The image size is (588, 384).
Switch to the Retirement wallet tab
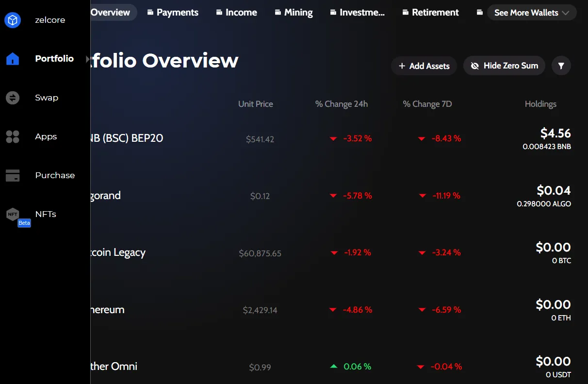pyautogui.click(x=430, y=12)
